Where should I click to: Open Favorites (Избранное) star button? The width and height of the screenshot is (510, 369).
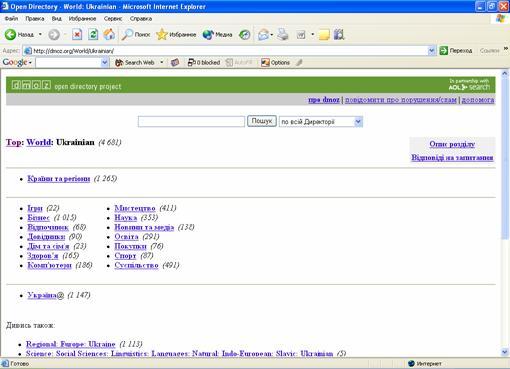click(176, 34)
